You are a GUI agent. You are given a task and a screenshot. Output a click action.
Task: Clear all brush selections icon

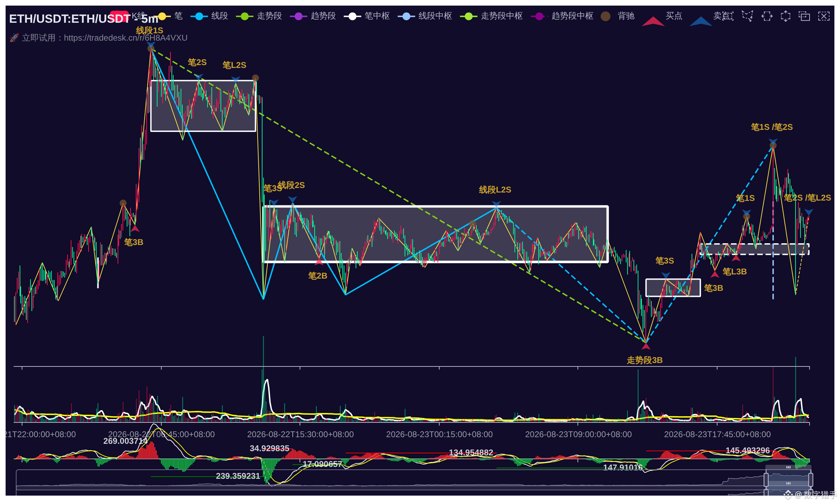pyautogui.click(x=824, y=16)
